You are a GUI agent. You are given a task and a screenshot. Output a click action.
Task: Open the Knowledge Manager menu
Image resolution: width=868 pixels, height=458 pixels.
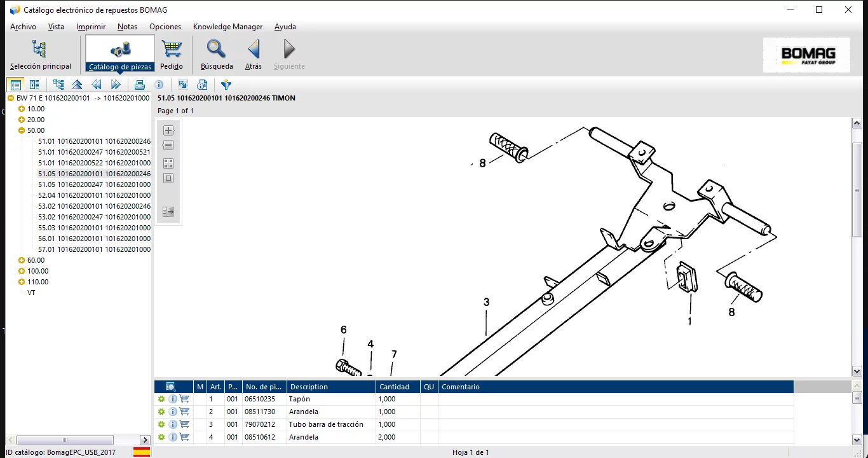pyautogui.click(x=227, y=27)
